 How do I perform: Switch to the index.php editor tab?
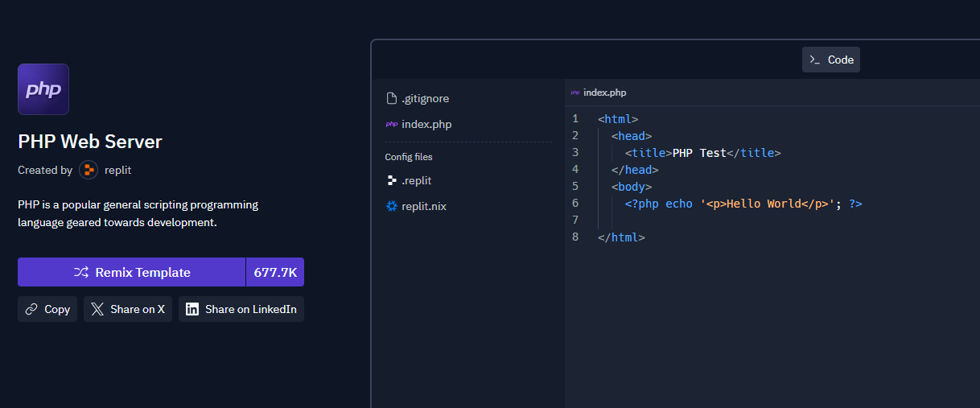coord(604,93)
